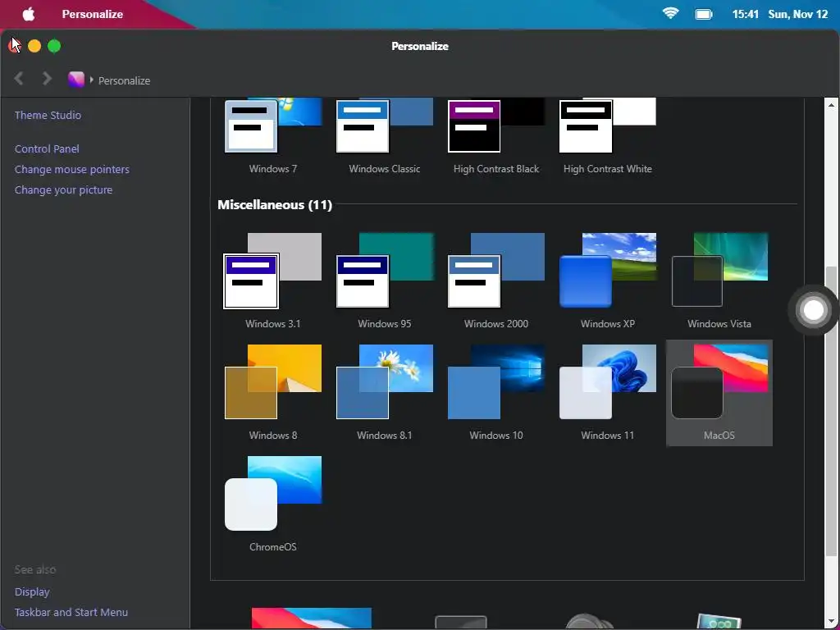Open the Display settings link

coord(32,592)
